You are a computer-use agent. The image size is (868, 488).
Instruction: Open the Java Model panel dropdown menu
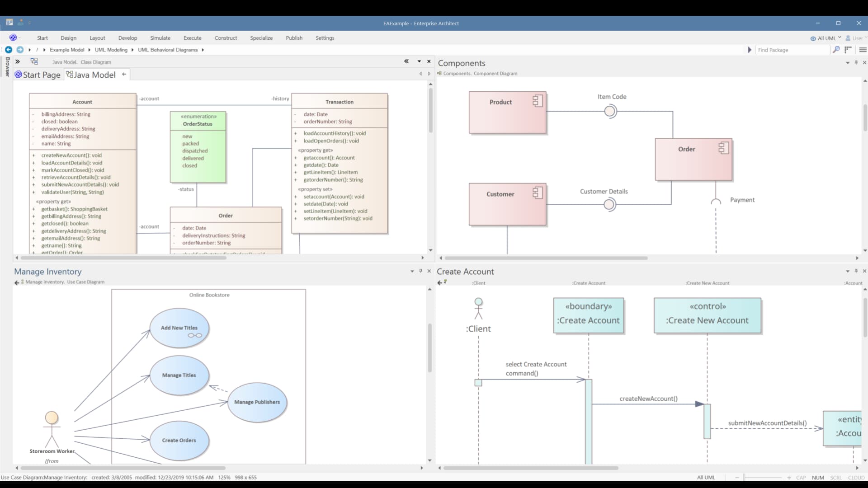point(419,61)
